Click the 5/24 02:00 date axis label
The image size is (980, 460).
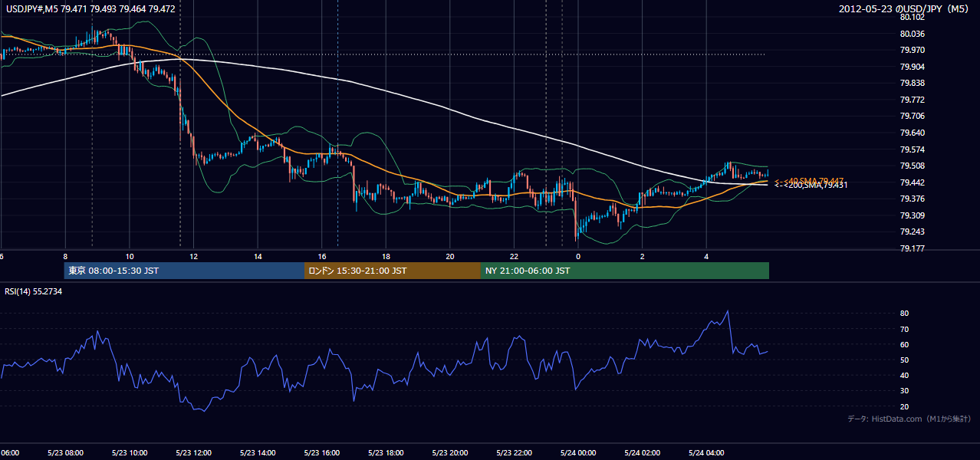point(643,453)
